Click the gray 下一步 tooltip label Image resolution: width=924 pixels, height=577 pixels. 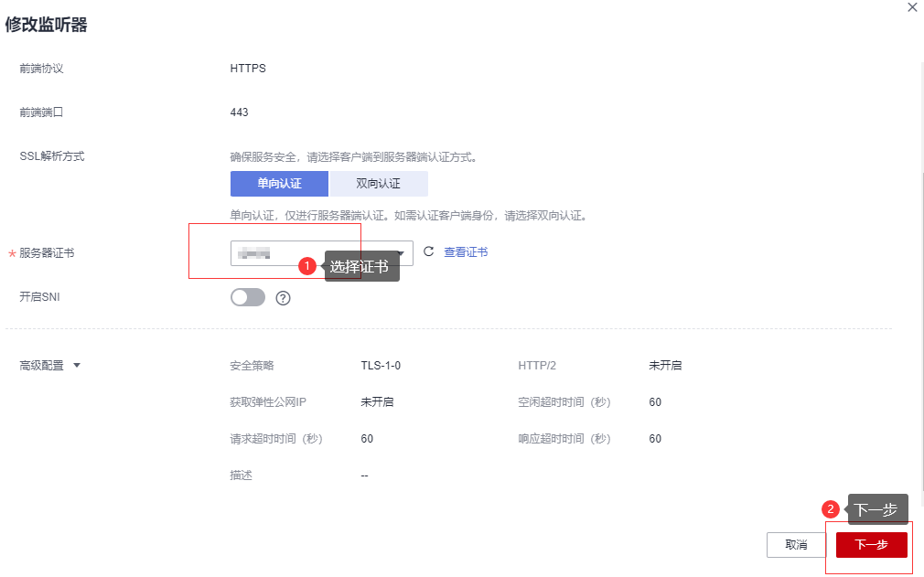876,509
